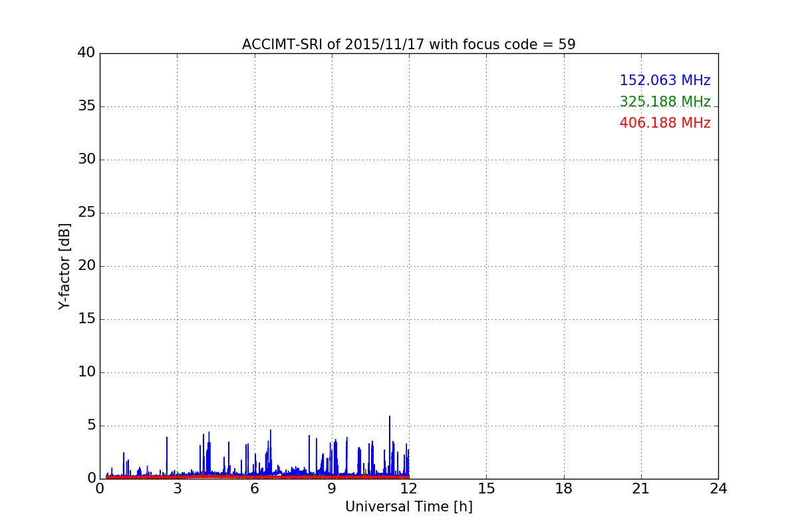798x532 pixels.
Task: Select y-axis tick value 20
Action: (x=86, y=266)
